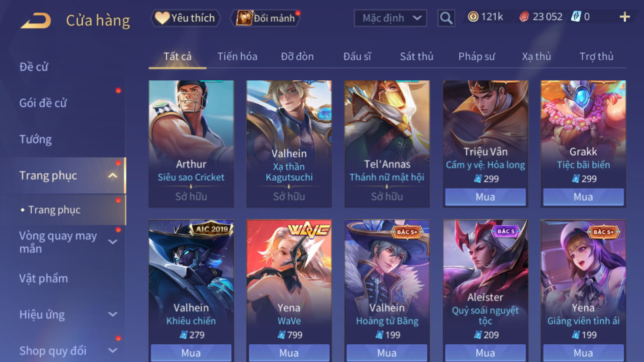Open the Yêu thích heart favorites
This screenshot has width=644, height=362.
tap(185, 18)
